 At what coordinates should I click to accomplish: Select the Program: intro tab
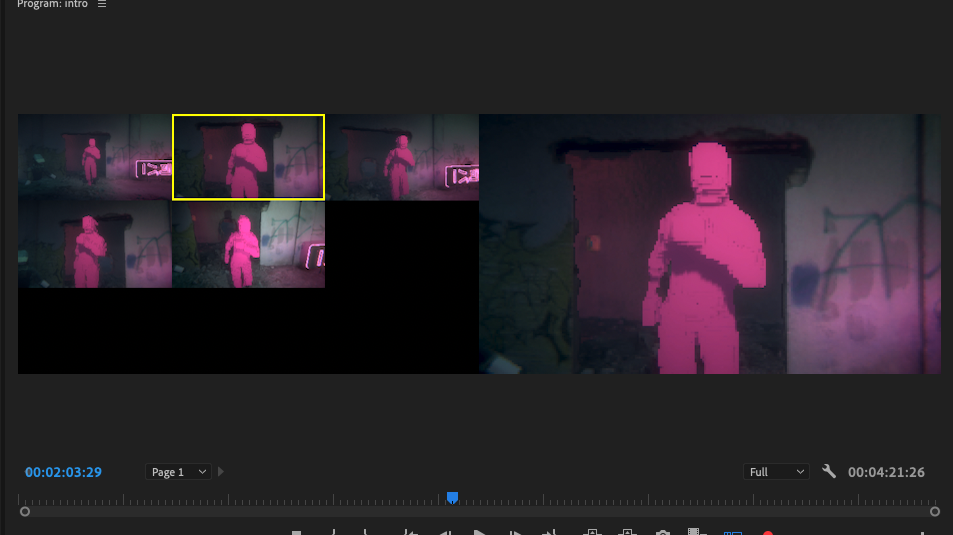(x=53, y=4)
